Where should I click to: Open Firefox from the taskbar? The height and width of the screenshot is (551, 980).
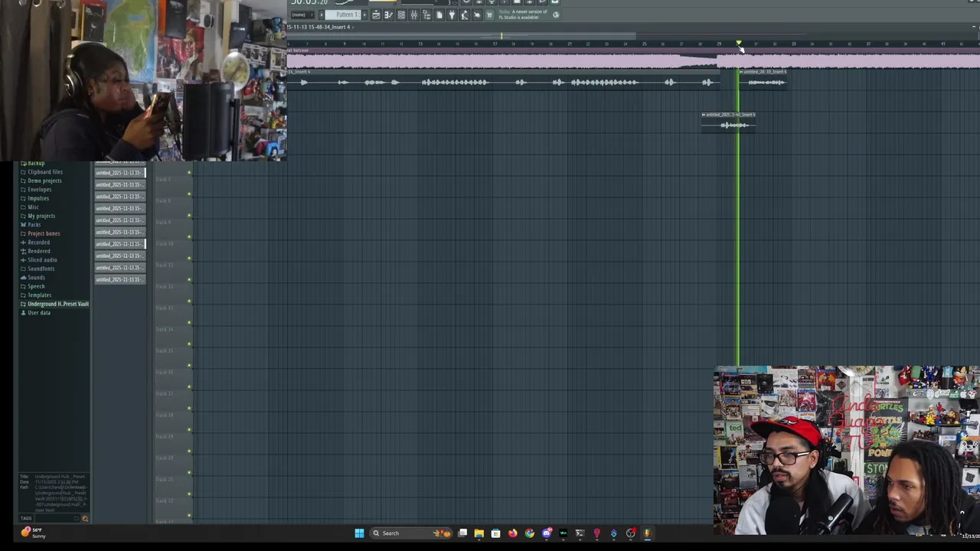(513, 533)
